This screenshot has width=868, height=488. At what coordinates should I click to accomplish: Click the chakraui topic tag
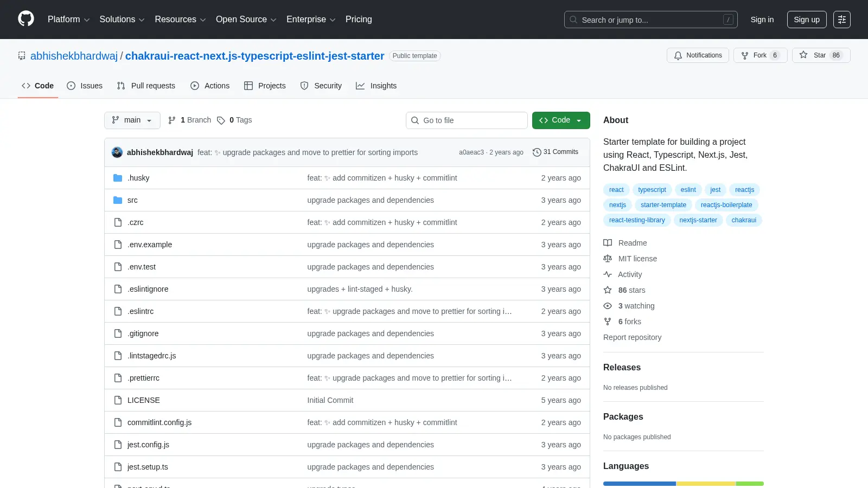(x=744, y=220)
